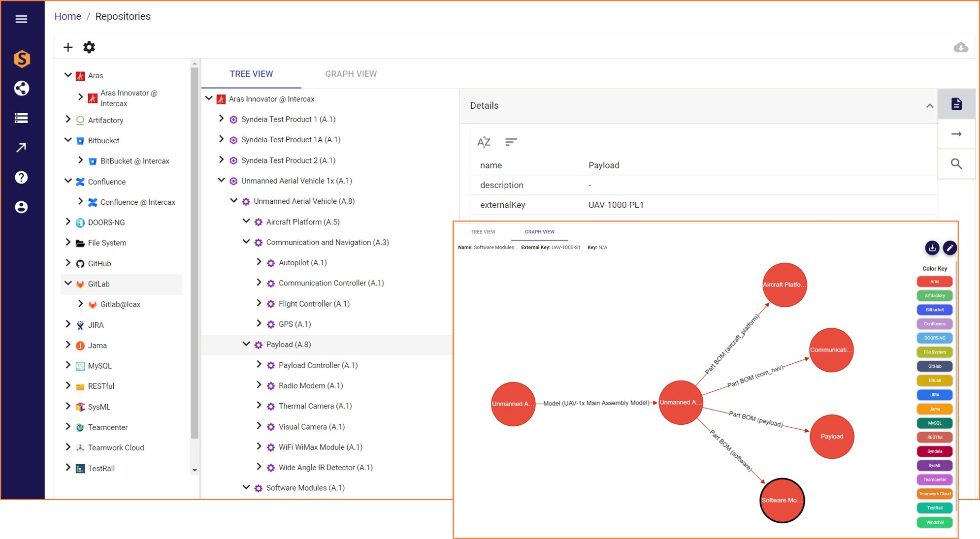Expand the Thermal Camera (A.1) node
980x539 pixels.
coord(259,406)
